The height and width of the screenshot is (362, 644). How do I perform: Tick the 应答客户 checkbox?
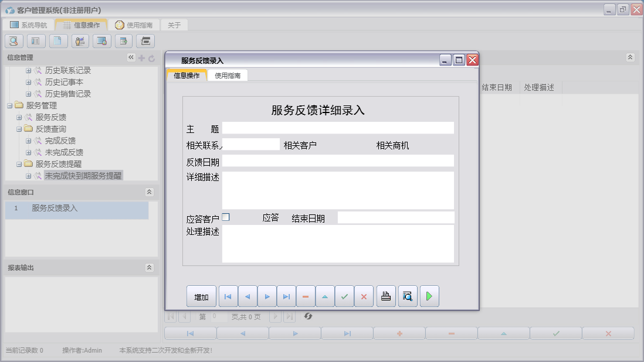point(226,217)
